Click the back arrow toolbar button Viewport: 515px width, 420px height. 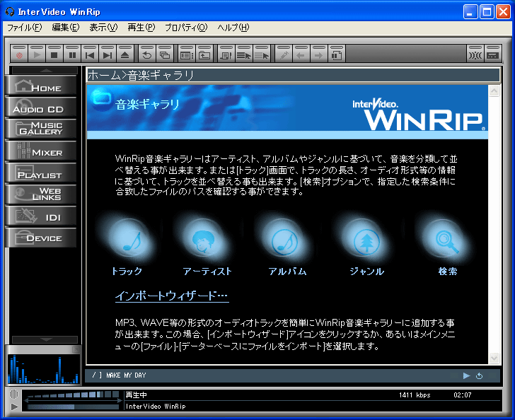(x=301, y=54)
